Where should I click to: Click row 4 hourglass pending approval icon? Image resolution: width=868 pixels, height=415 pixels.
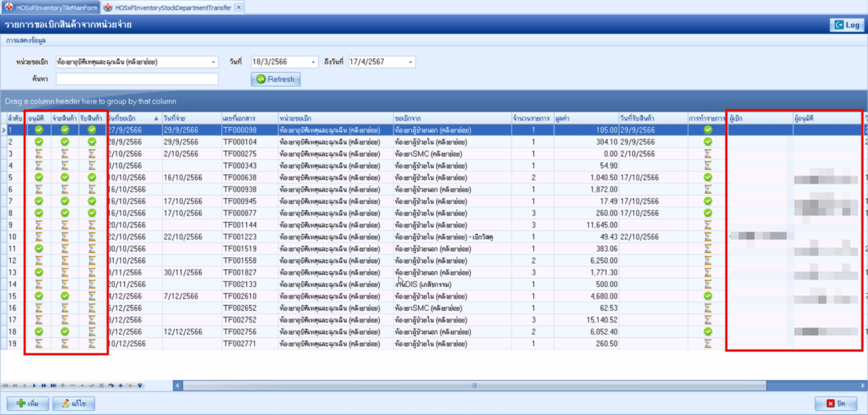[38, 166]
